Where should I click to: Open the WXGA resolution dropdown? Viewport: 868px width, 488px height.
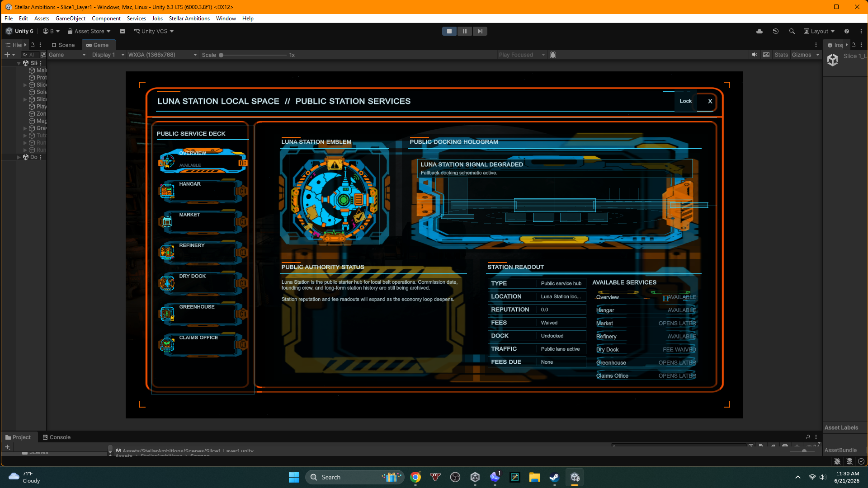[x=163, y=55]
